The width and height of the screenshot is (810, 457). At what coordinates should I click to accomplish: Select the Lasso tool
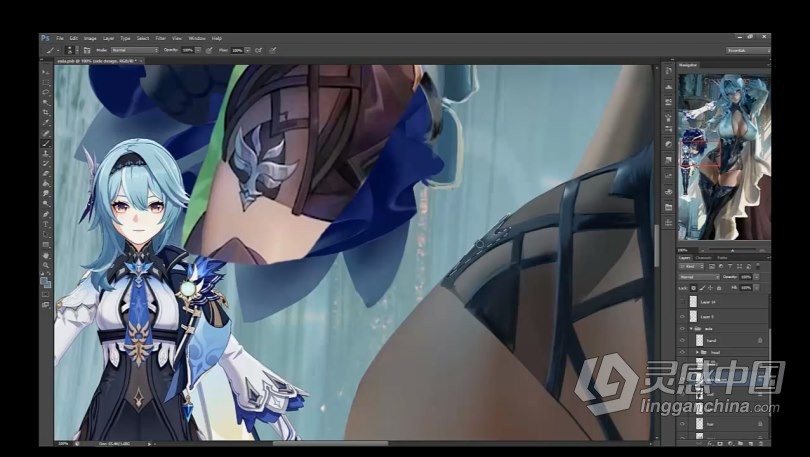click(x=45, y=92)
